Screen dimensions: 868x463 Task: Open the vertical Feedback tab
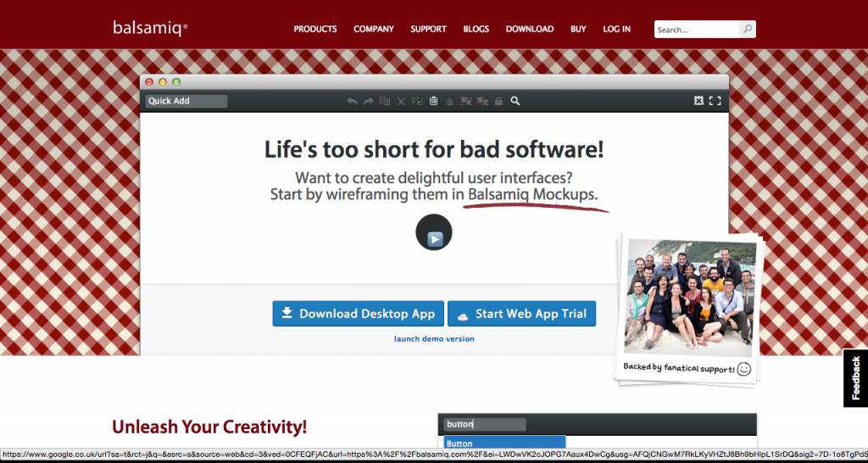pos(856,377)
